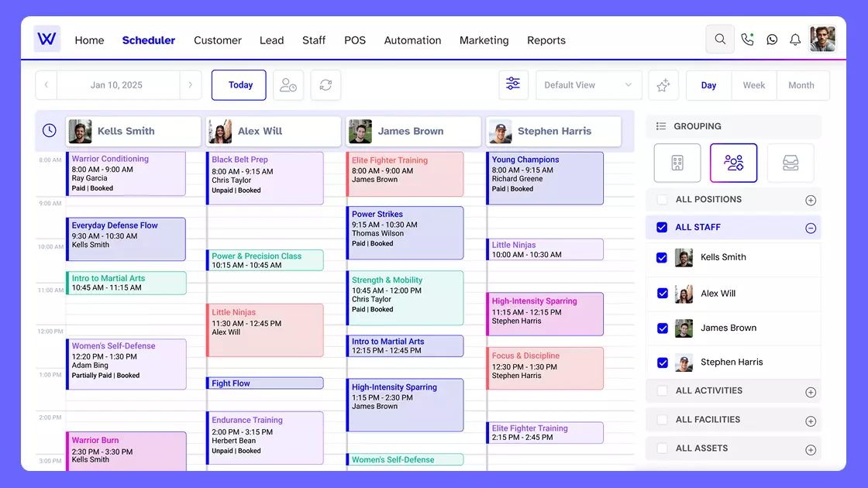
Task: Open Endurance Training appointment
Action: tap(264, 438)
